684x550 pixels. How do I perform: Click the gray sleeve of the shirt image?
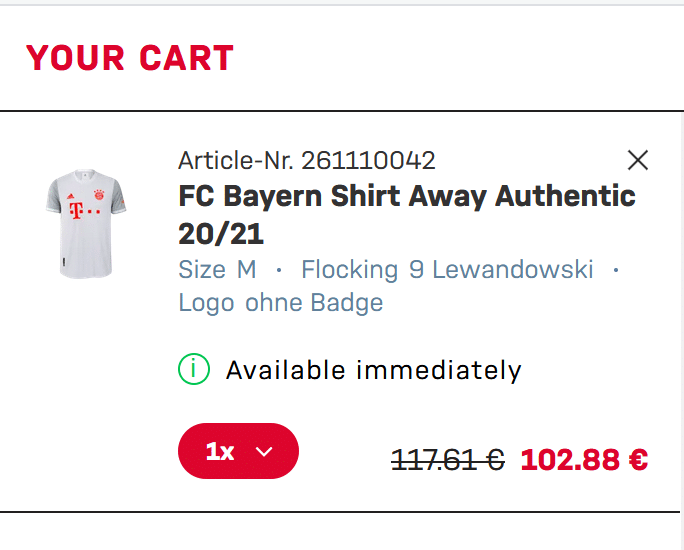click(54, 198)
